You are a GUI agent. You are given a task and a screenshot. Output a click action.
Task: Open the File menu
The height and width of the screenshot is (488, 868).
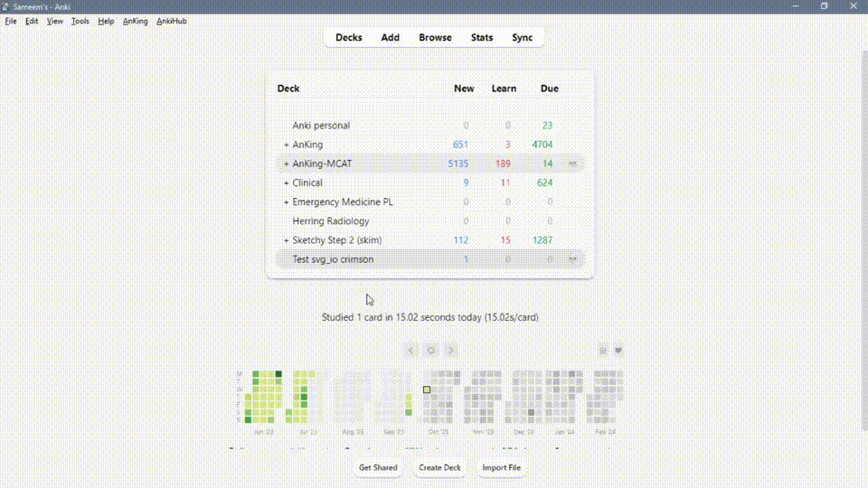point(11,21)
